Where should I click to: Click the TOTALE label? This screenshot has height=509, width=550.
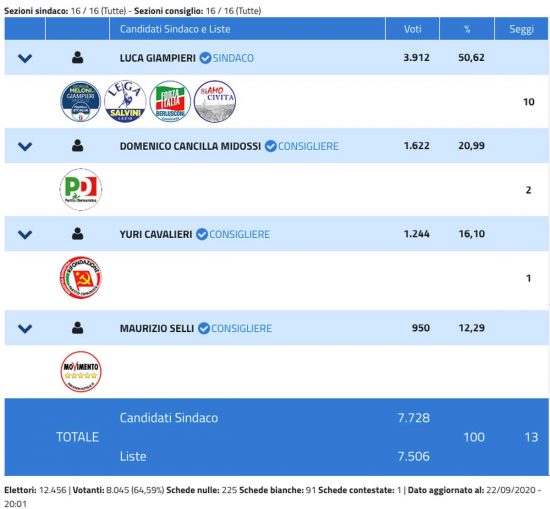[78, 437]
